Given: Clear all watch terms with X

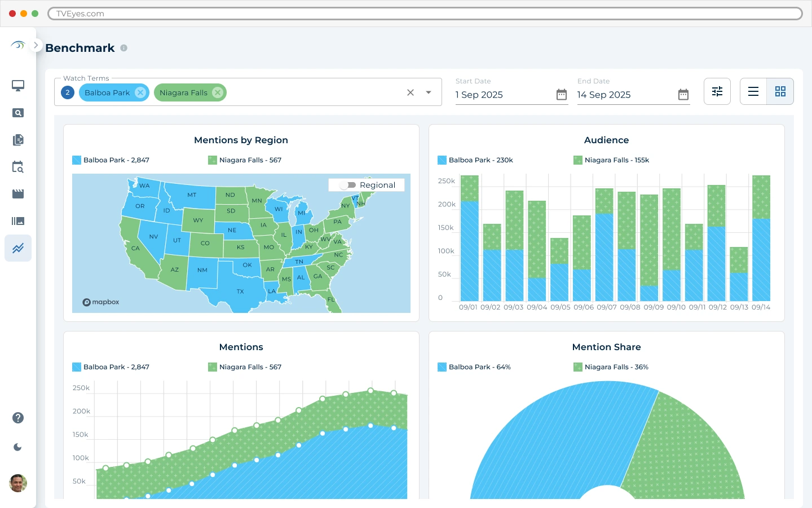Looking at the screenshot, I should [x=411, y=92].
